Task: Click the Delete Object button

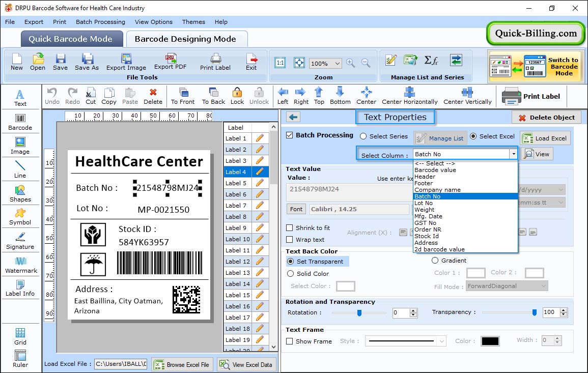Action: pos(546,118)
